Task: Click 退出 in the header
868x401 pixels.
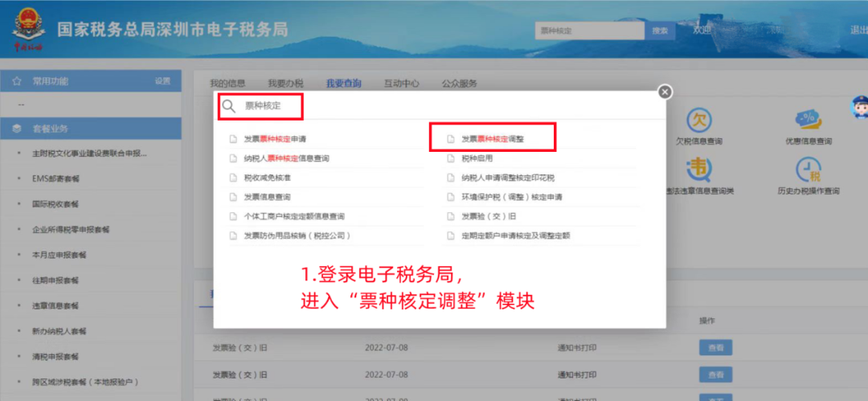Action: (x=858, y=30)
